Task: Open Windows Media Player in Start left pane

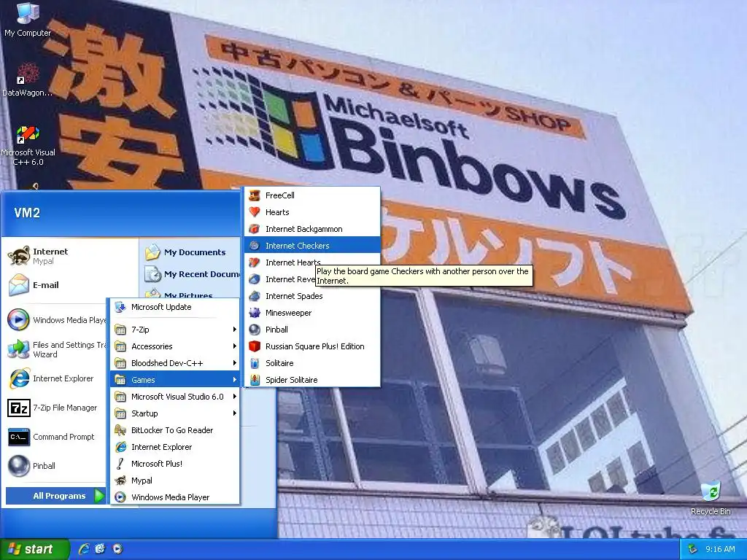Action: click(56, 320)
